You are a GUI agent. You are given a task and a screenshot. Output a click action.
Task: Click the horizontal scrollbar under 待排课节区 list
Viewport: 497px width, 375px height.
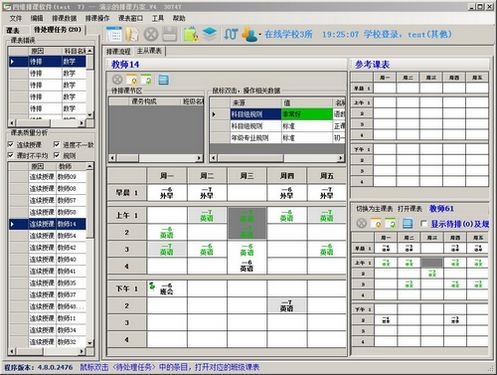(156, 158)
